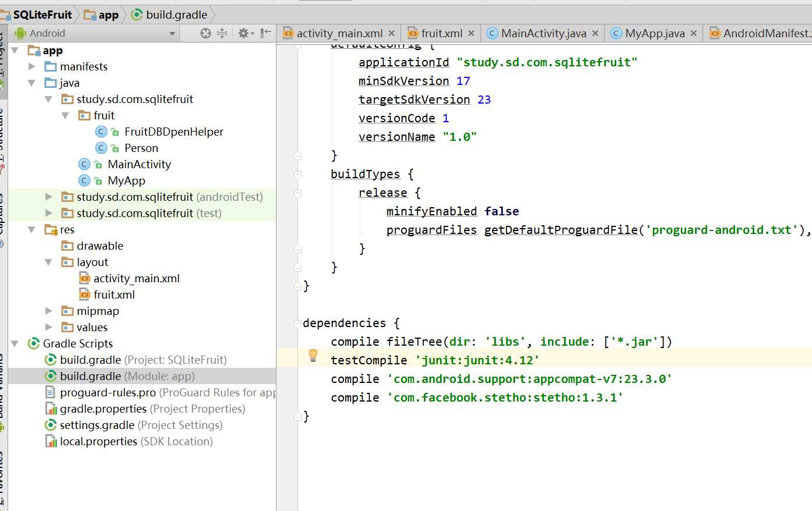
Task: Click the activity_main.xml file icon in layout folder
Action: coord(84,278)
